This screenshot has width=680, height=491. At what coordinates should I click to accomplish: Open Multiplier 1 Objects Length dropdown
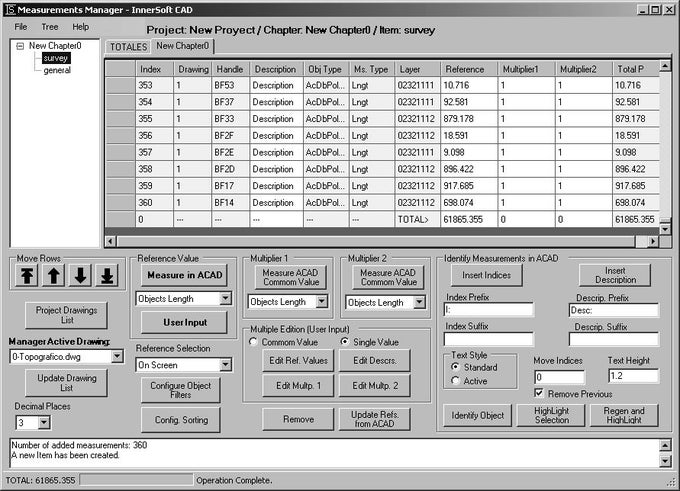pos(322,301)
